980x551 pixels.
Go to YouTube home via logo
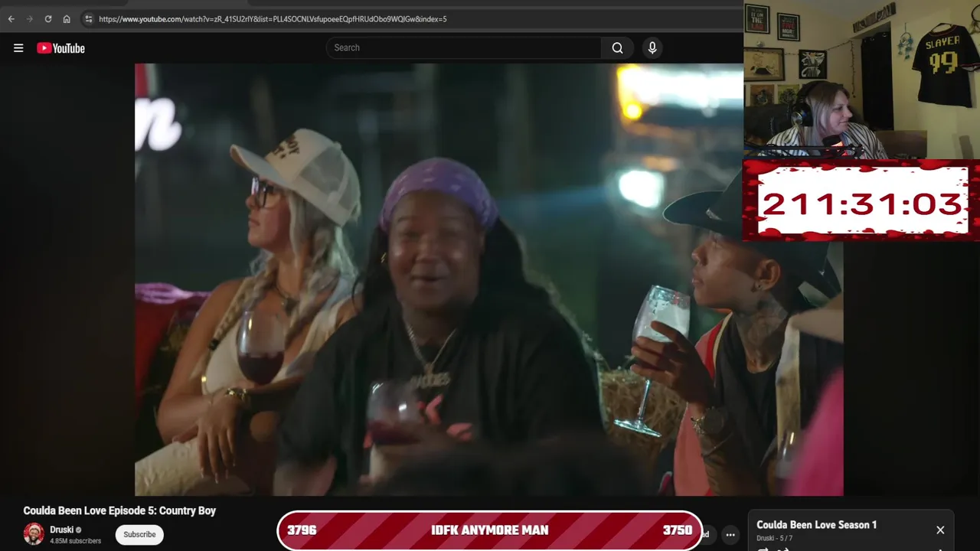[x=60, y=48]
